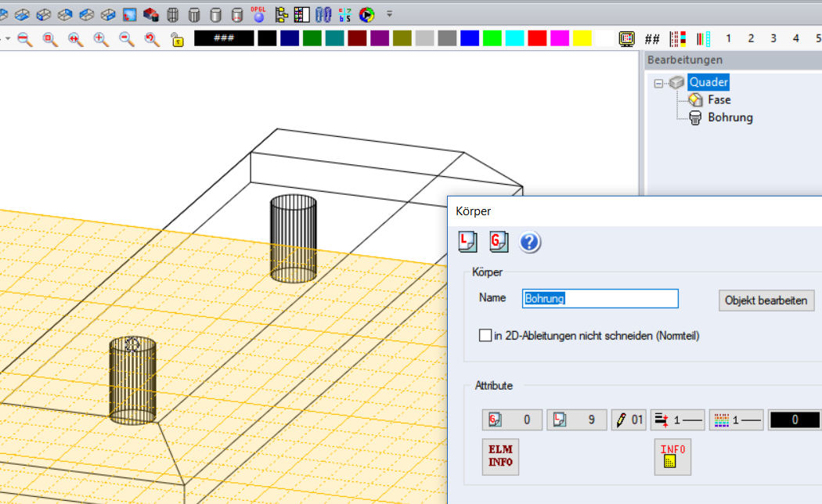
Task: Enable 'in 2D-Ableitungen nicht schneiden (Normteil)' checkbox
Action: pos(485,335)
